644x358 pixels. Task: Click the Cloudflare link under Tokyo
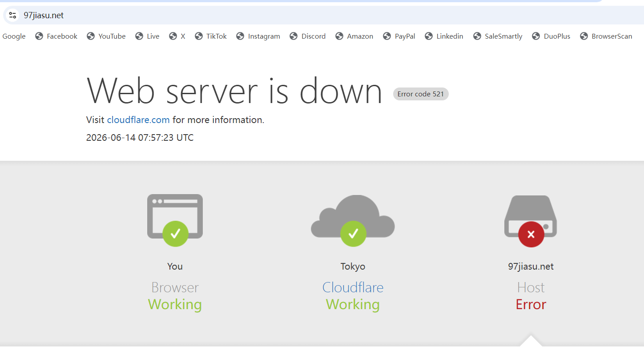(x=353, y=287)
